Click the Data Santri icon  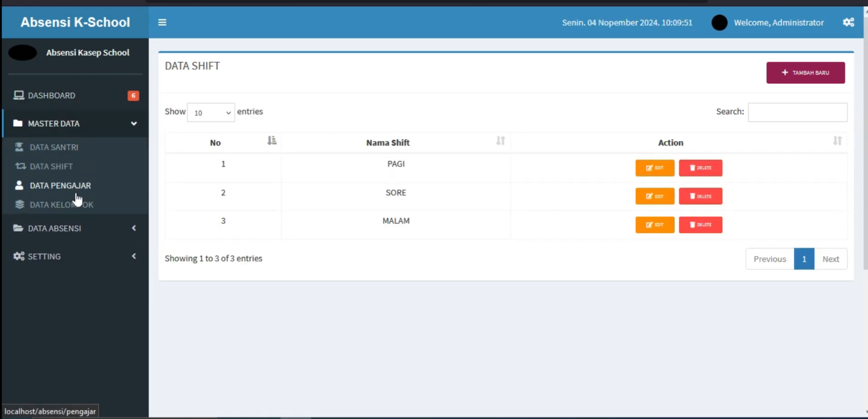19,147
